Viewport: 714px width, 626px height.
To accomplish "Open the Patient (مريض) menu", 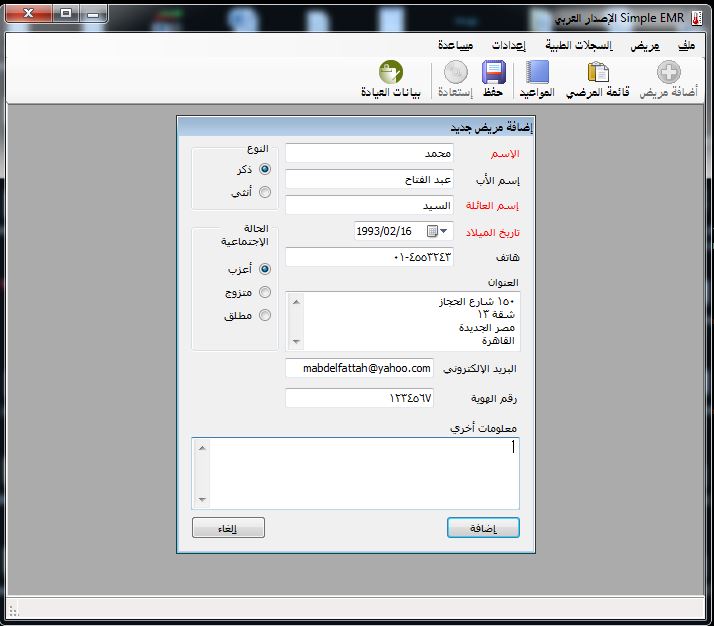I will point(645,45).
